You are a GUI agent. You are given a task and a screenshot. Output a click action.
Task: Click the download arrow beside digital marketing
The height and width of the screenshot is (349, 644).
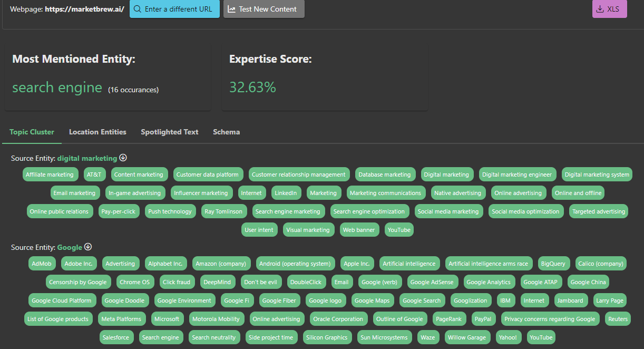point(123,158)
